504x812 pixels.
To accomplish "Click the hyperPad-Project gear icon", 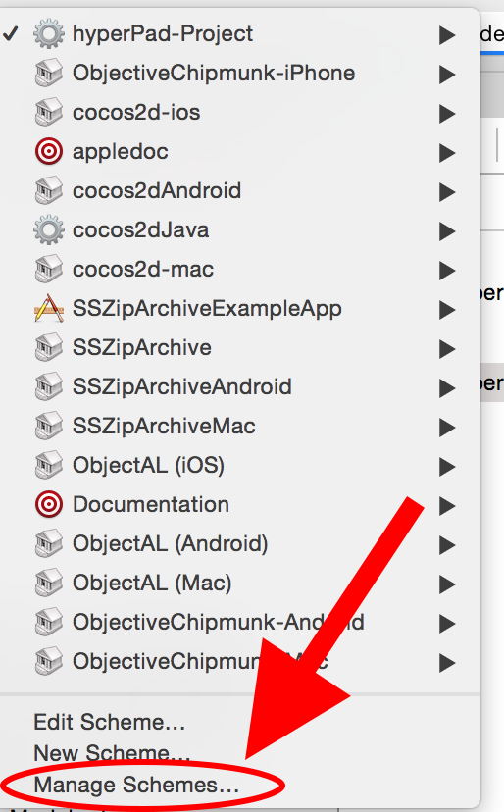I will click(49, 34).
